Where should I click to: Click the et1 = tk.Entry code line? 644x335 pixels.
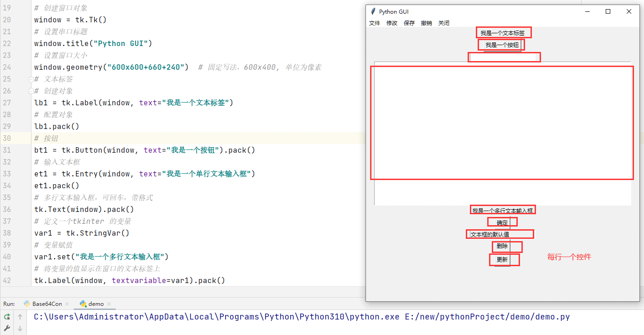[x=144, y=174]
